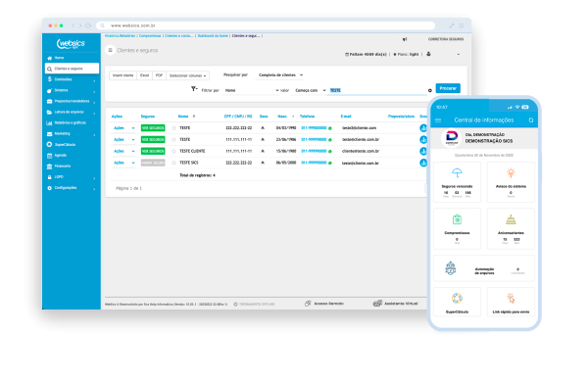Expand the Sinistros submenu arrow
This screenshot has height=380, width=588.
click(94, 91)
